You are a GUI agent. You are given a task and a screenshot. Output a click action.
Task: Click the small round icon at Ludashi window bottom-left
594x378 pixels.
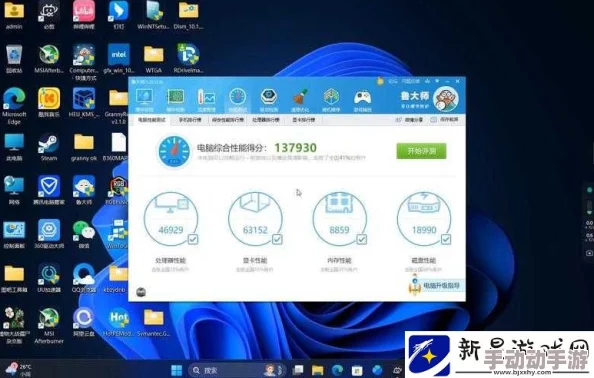click(x=141, y=292)
